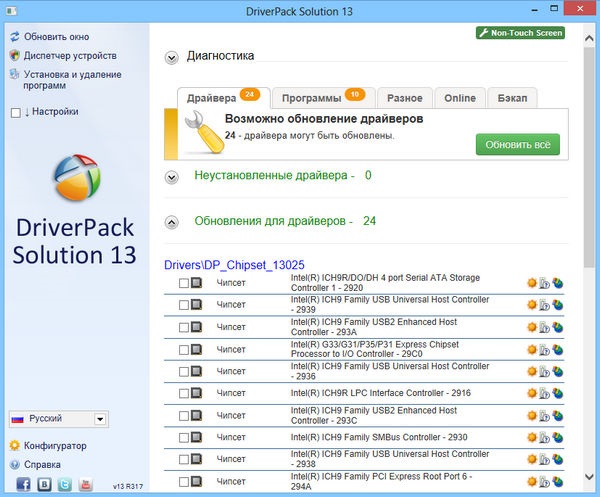The height and width of the screenshot is (497, 600).
Task: Expand the Неустановленные драйвера section
Action: click(172, 176)
